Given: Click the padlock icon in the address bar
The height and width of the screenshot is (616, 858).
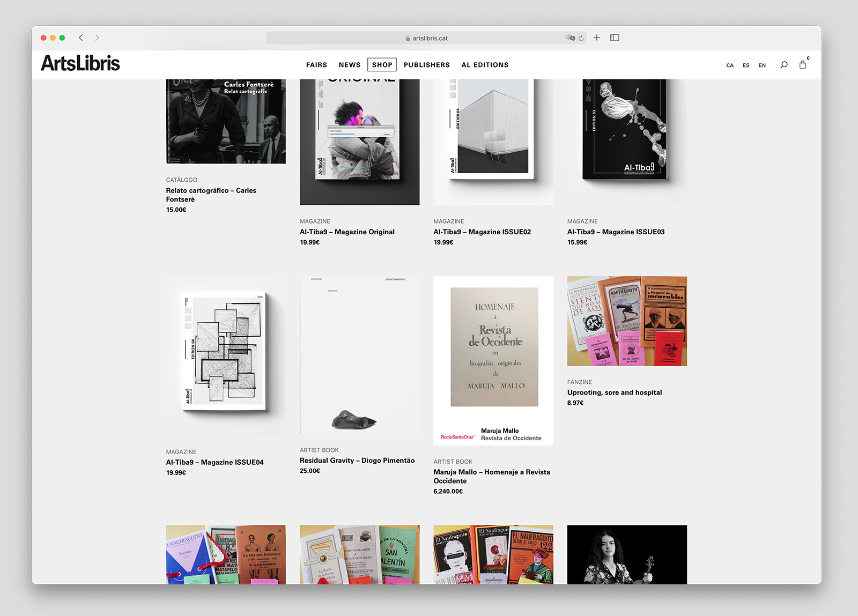Looking at the screenshot, I should [x=408, y=39].
